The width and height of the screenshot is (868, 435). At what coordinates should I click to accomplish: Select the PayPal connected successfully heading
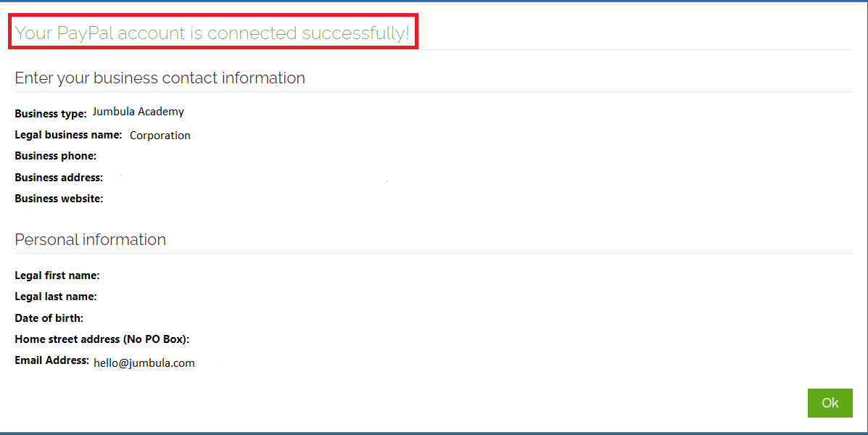pos(212,33)
